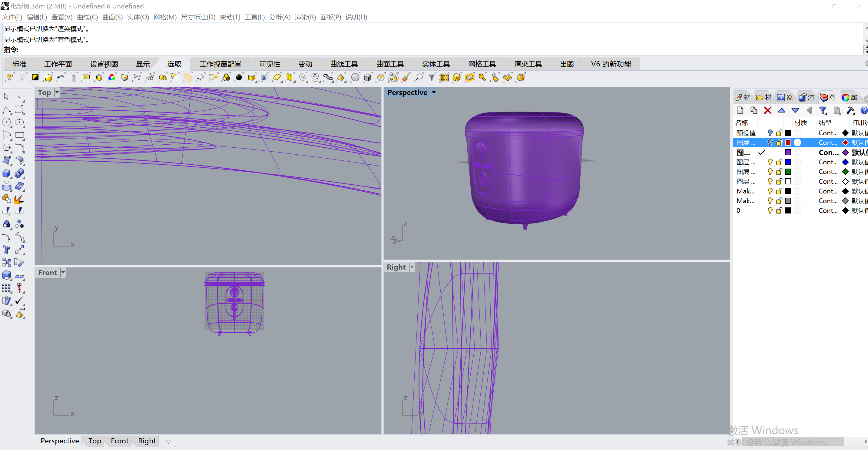
Task: Click the new layer blank page icon
Action: pyautogui.click(x=740, y=110)
